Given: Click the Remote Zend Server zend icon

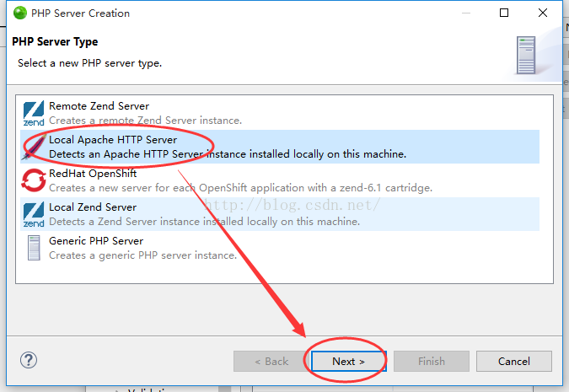Looking at the screenshot, I should point(34,113).
